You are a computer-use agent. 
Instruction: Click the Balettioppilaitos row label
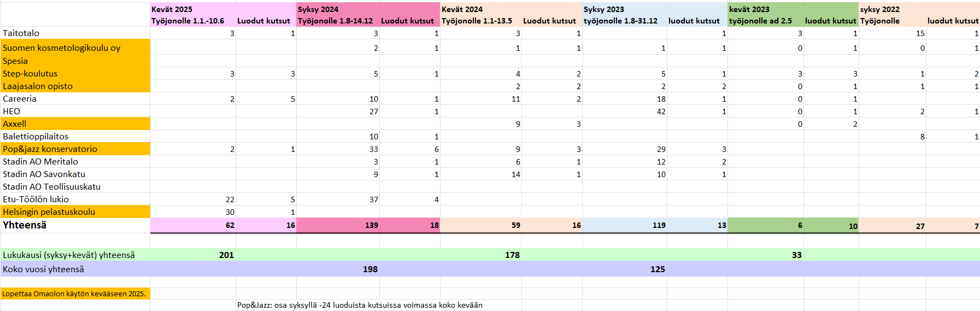[75, 136]
